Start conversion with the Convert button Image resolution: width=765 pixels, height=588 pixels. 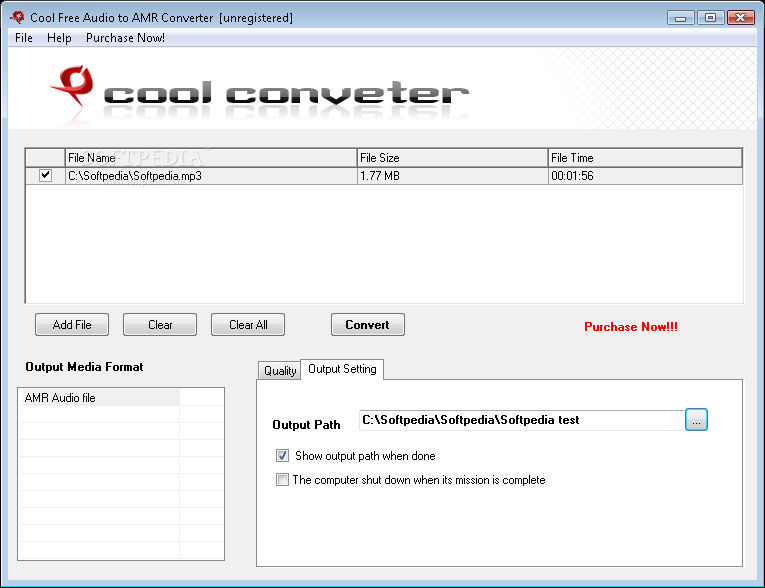(x=368, y=324)
